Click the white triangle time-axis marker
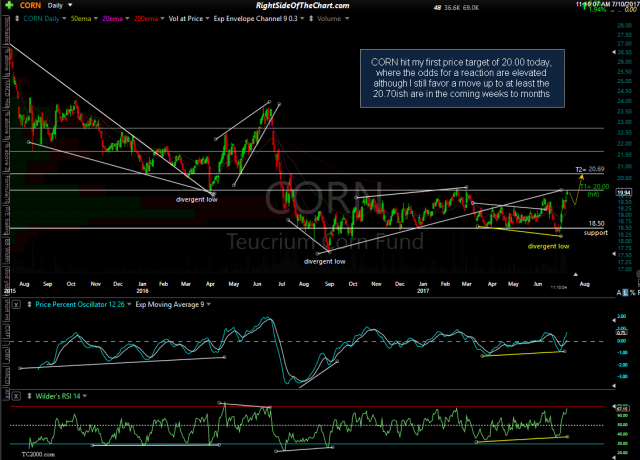Viewport: 640px width, 460px height. (576, 274)
